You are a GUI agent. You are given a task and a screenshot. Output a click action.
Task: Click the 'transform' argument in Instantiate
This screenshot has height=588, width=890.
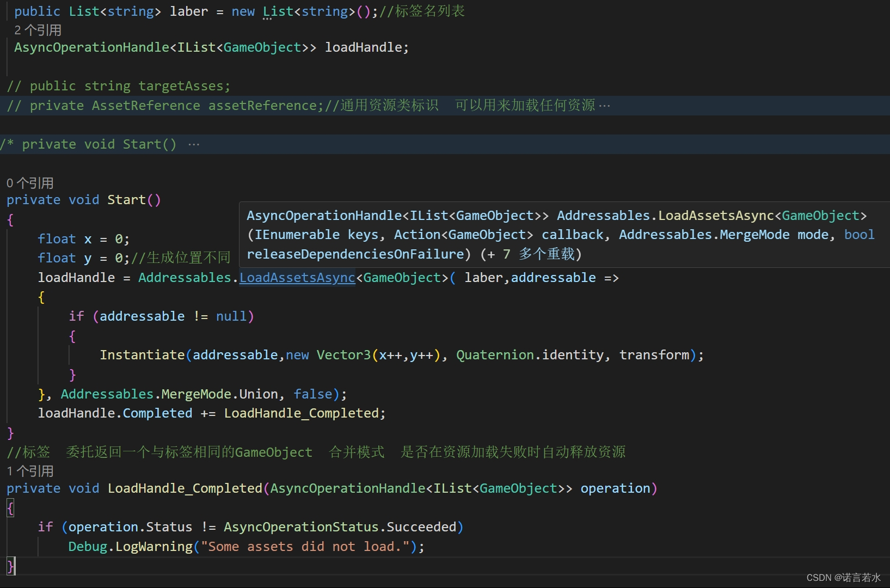[654, 355]
